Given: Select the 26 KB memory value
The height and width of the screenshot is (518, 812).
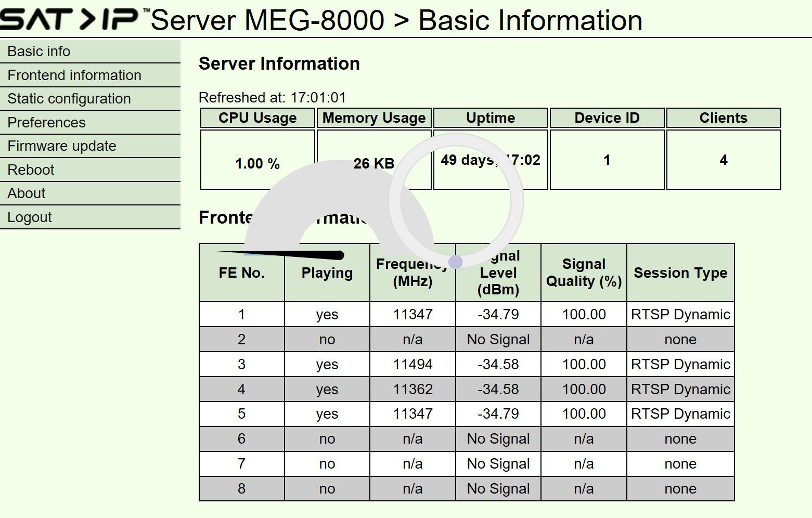Looking at the screenshot, I should point(374,164).
